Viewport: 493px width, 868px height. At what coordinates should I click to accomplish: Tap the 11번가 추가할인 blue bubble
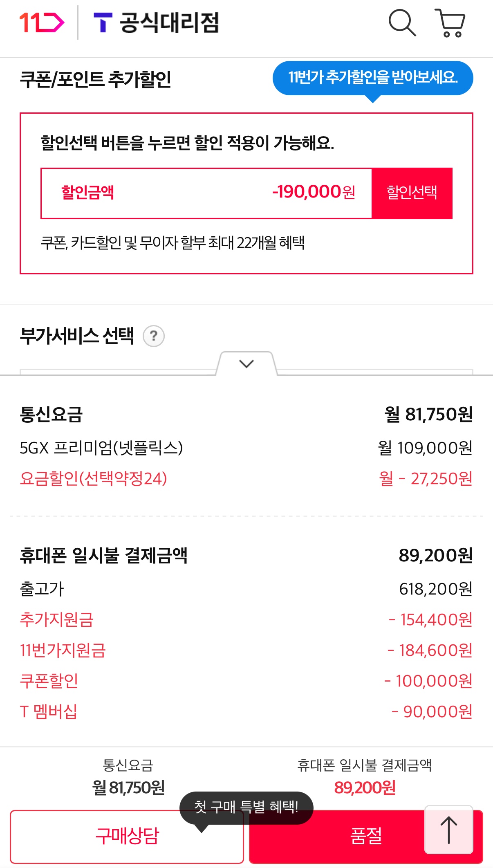[372, 78]
